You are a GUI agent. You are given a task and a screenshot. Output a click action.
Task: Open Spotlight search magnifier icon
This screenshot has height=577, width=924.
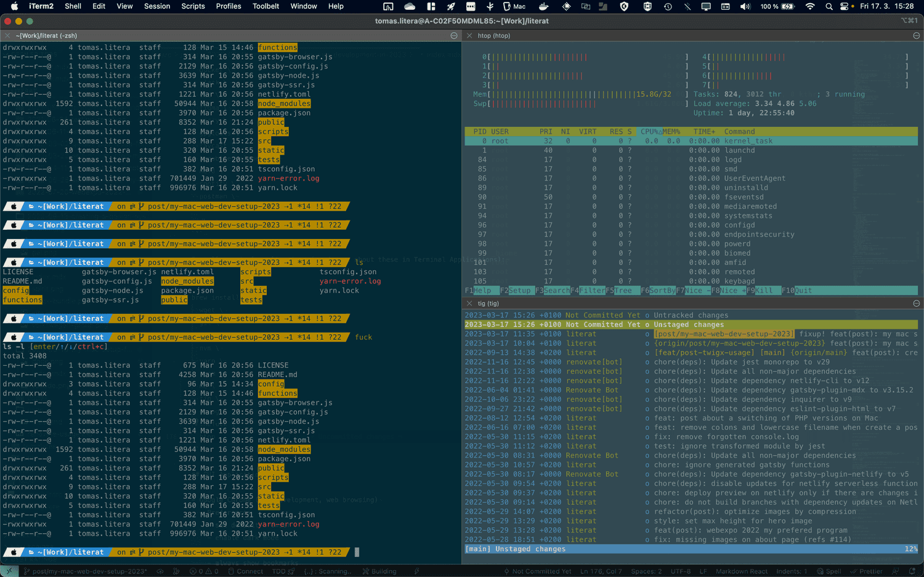click(x=829, y=6)
